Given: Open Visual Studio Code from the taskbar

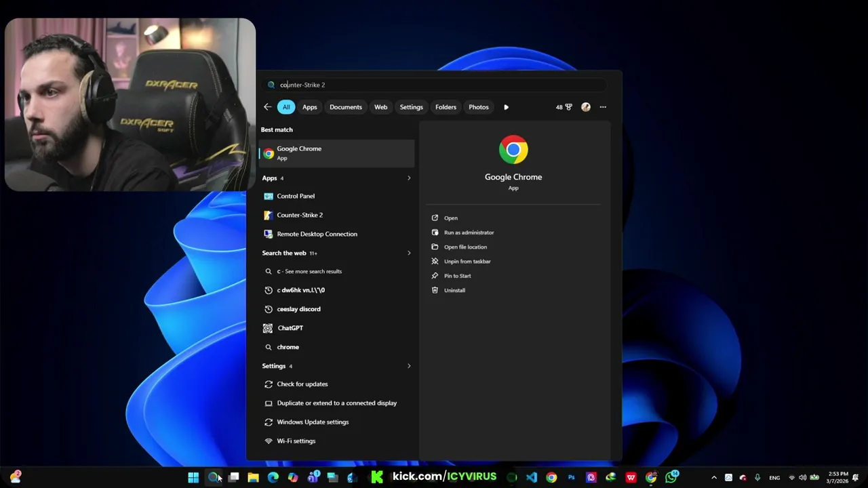Looking at the screenshot, I should pyautogui.click(x=532, y=477).
